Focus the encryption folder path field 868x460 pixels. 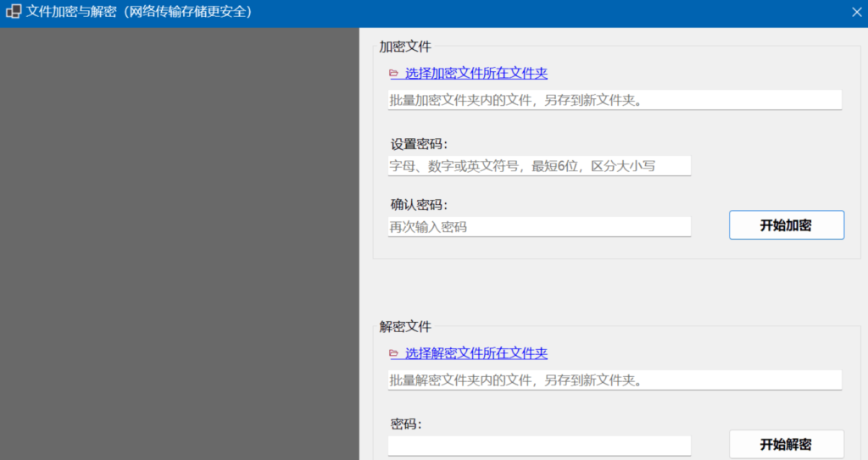(x=615, y=100)
